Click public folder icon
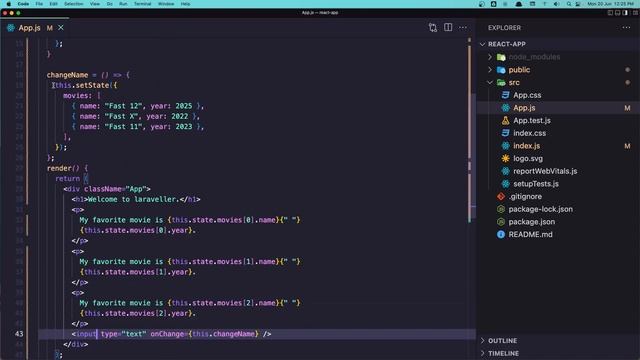Screen dimensions: 640x360 pos(501,70)
